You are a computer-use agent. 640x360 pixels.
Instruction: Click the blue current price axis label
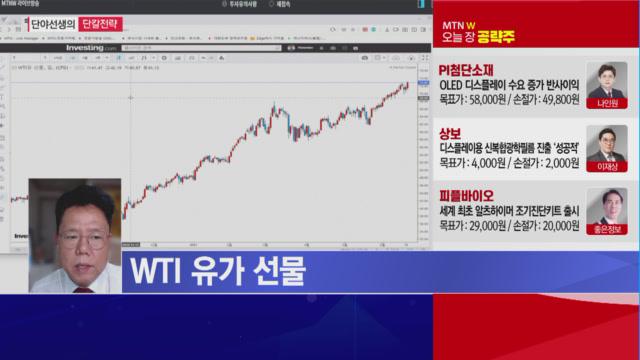pyautogui.click(x=423, y=83)
